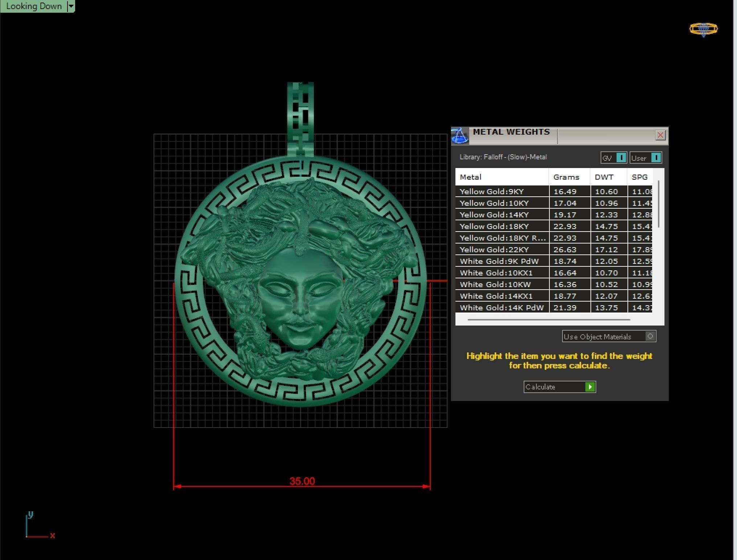
Task: Click the Gemvision logo icon top right
Action: click(703, 29)
